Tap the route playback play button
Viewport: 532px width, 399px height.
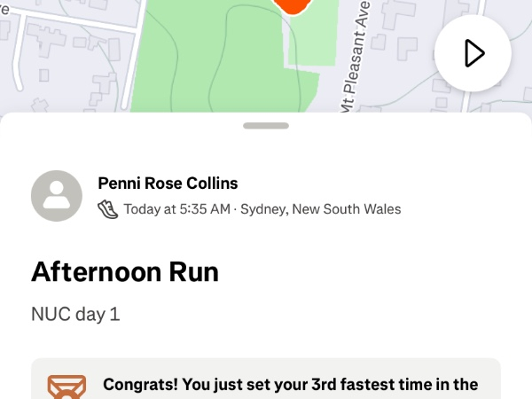pyautogui.click(x=473, y=53)
